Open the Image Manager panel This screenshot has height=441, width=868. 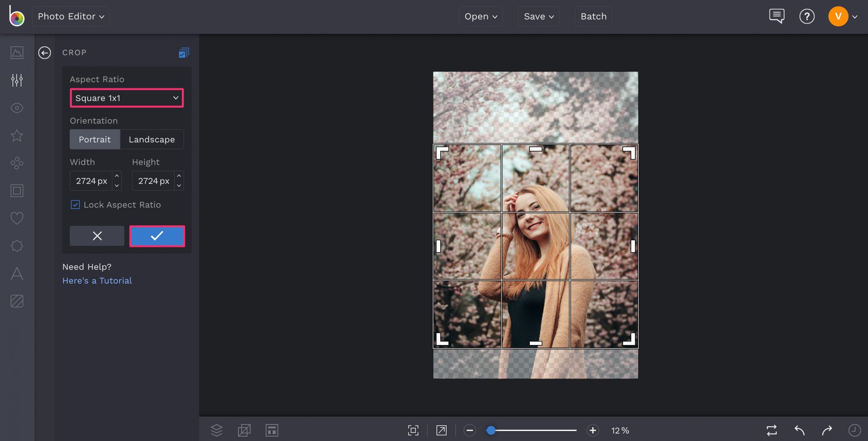tap(16, 53)
